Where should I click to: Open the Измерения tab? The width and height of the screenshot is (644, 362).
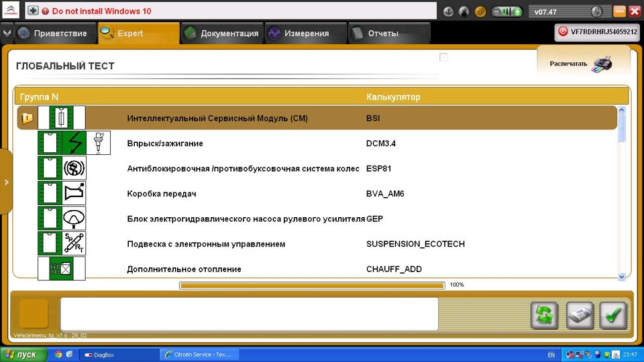[306, 34]
